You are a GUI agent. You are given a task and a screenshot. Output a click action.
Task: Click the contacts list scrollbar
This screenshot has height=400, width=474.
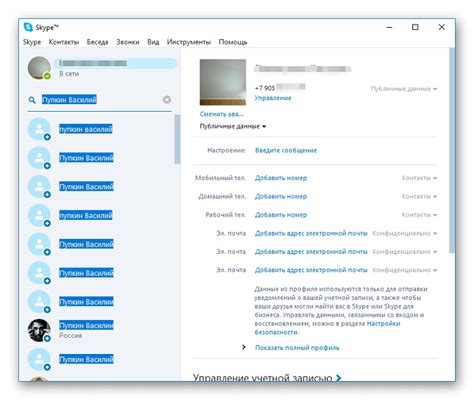(177, 139)
